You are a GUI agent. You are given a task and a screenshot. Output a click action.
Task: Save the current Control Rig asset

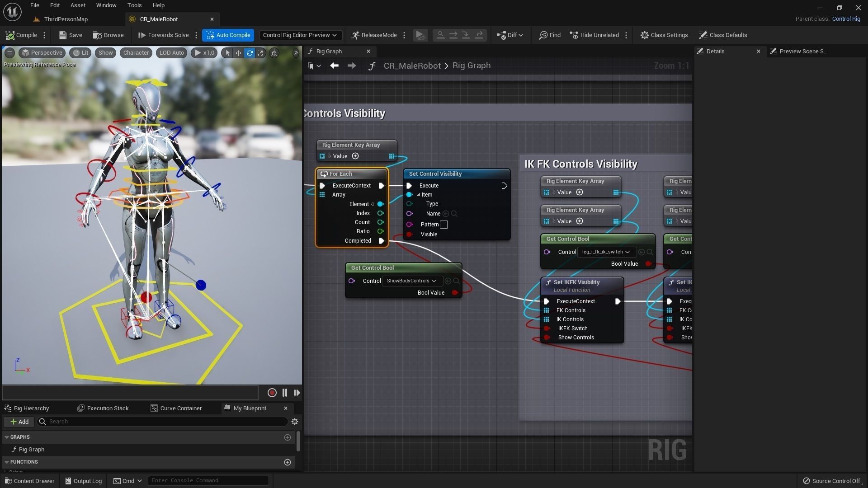pyautogui.click(x=71, y=35)
